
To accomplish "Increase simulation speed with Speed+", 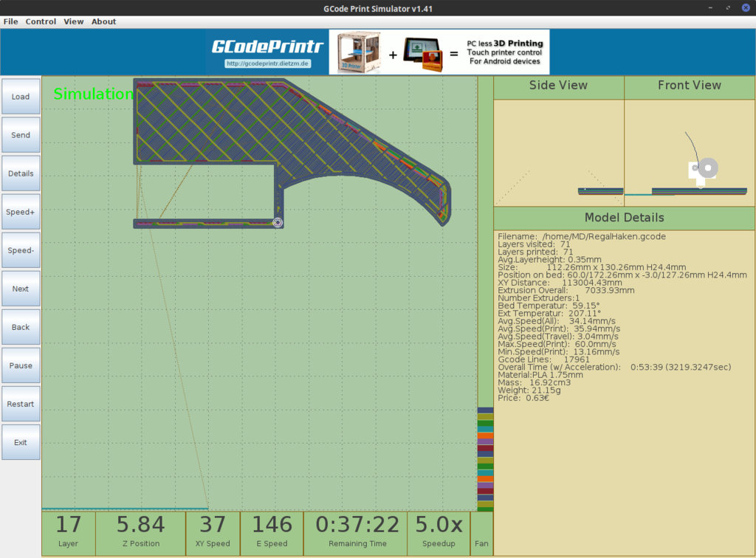I will click(x=21, y=212).
